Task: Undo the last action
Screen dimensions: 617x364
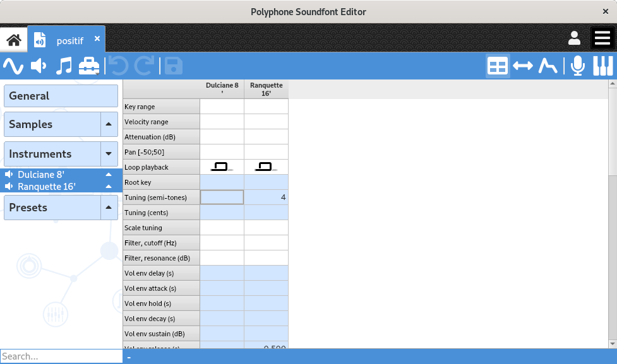Action: coord(119,66)
